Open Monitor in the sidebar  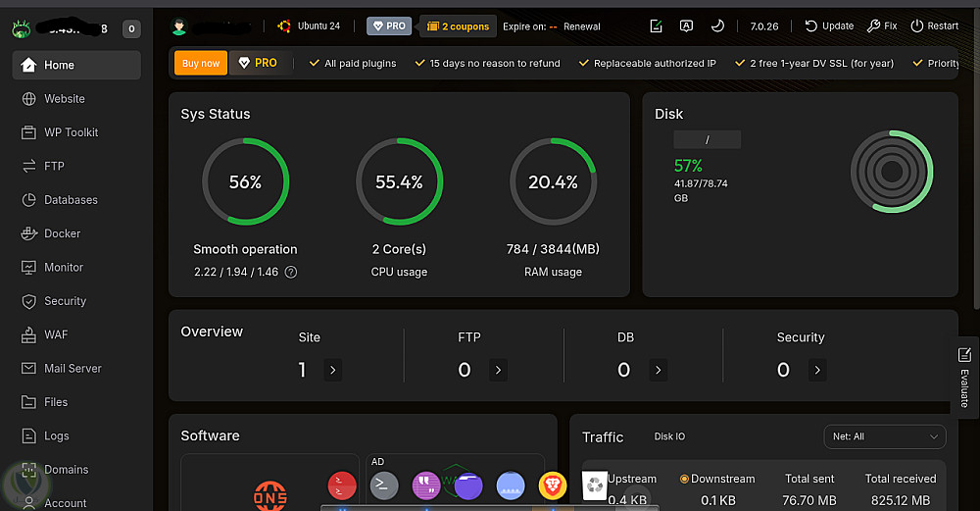click(x=76, y=267)
